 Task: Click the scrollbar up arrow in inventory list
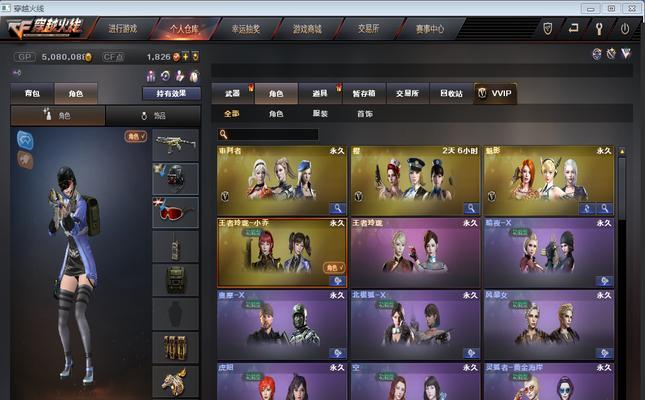(622, 151)
